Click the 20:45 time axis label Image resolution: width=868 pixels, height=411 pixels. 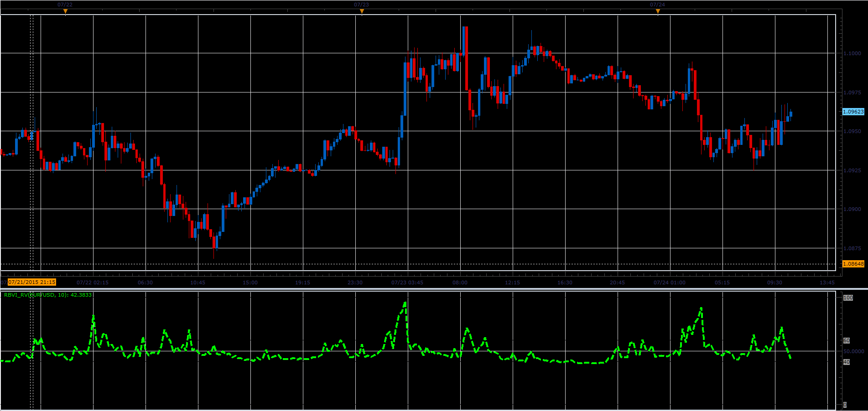pos(617,283)
